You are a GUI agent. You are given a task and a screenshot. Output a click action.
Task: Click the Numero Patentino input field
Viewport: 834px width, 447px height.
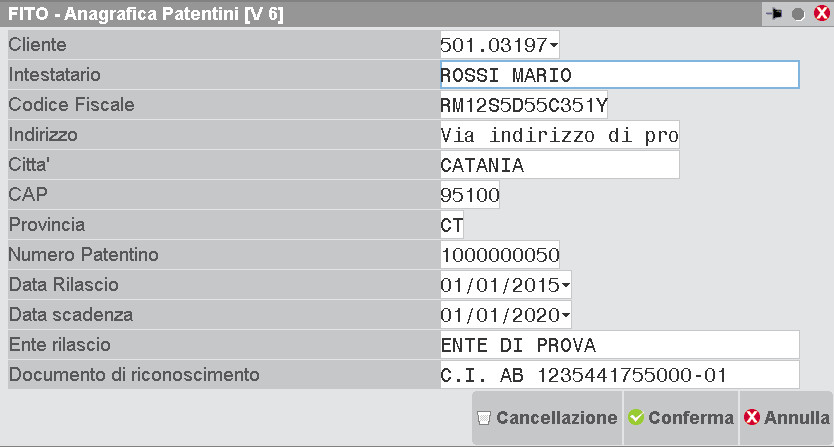[500, 255]
